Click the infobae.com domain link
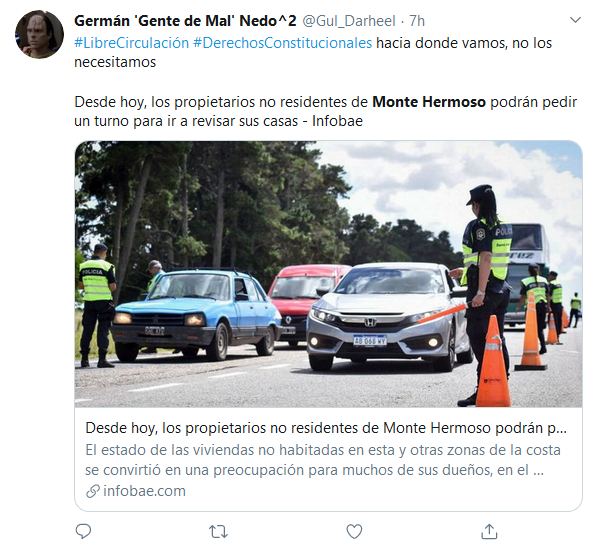This screenshot has height=550, width=598. [144, 491]
